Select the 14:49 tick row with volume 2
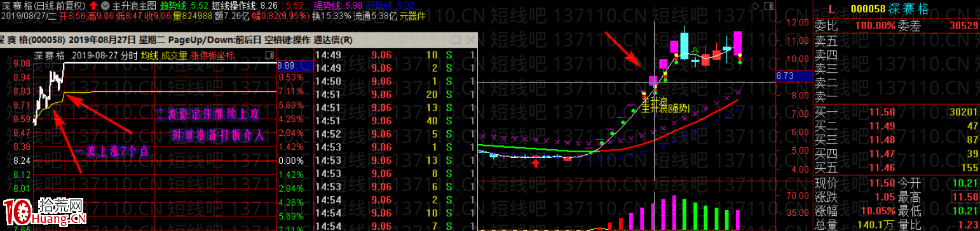The image size is (980, 231). (x=395, y=67)
